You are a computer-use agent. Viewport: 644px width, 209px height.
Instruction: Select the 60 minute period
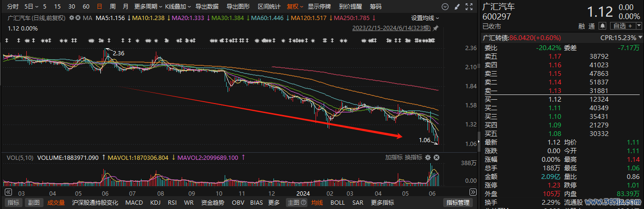(x=86, y=7)
